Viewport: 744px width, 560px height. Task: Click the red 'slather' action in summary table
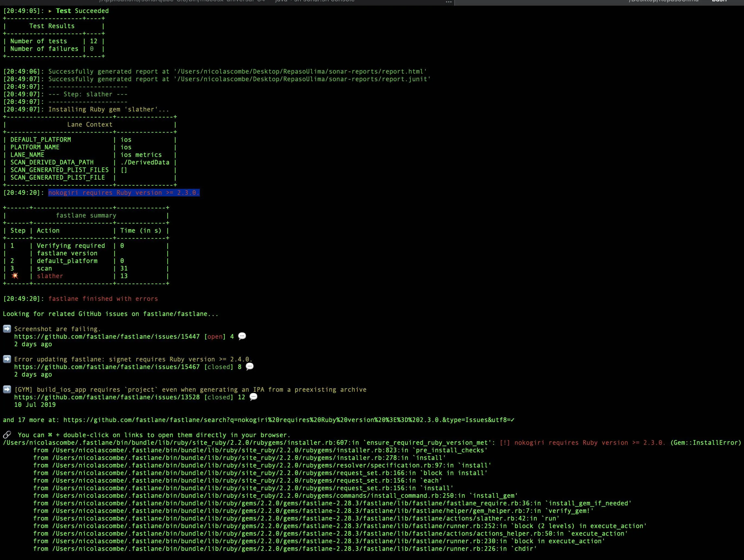[50, 276]
